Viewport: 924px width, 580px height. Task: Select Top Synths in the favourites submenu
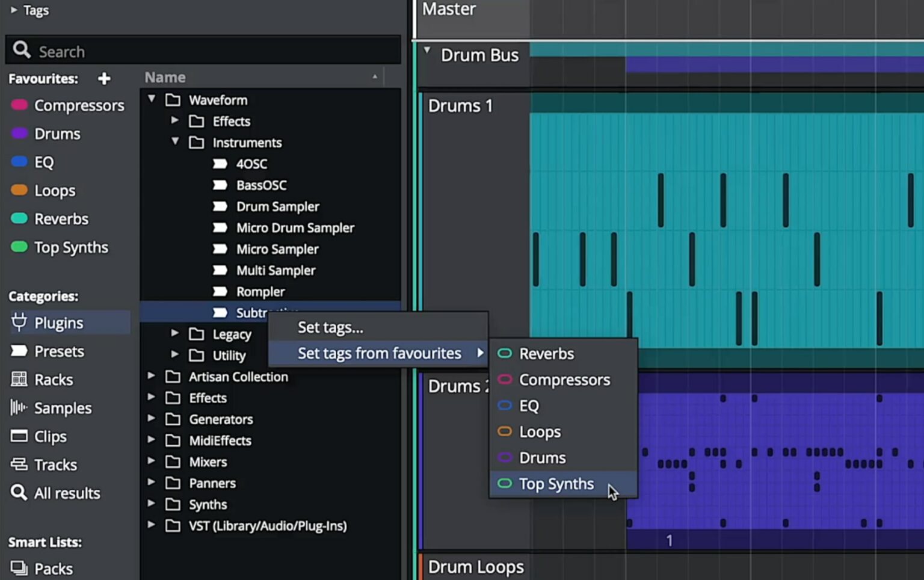[556, 484]
